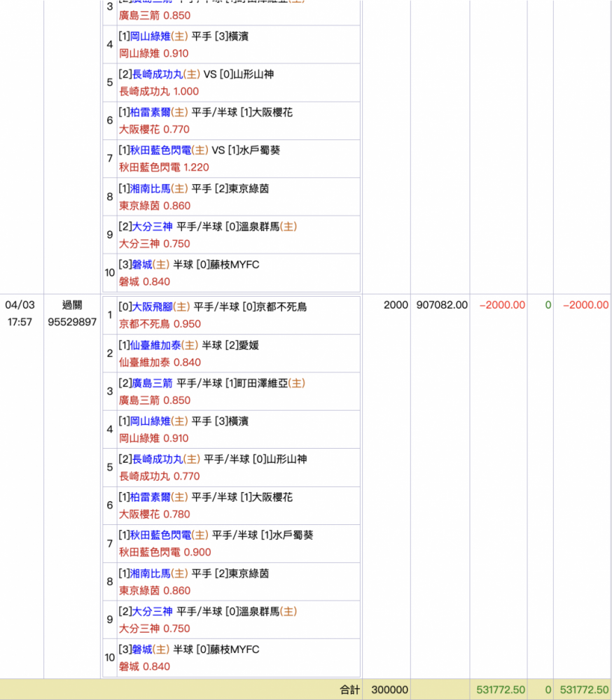Click the "過關" bet type label
Viewport: 612px width, 700px height.
tap(72, 305)
